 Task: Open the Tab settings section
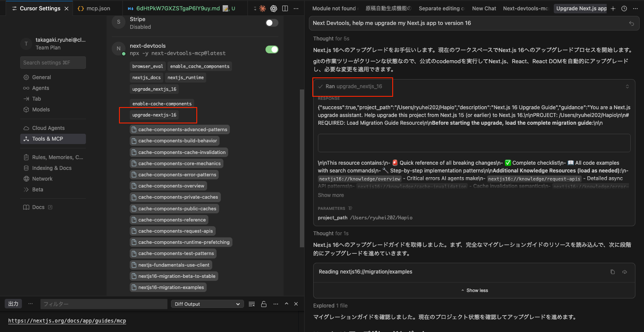click(x=53, y=99)
